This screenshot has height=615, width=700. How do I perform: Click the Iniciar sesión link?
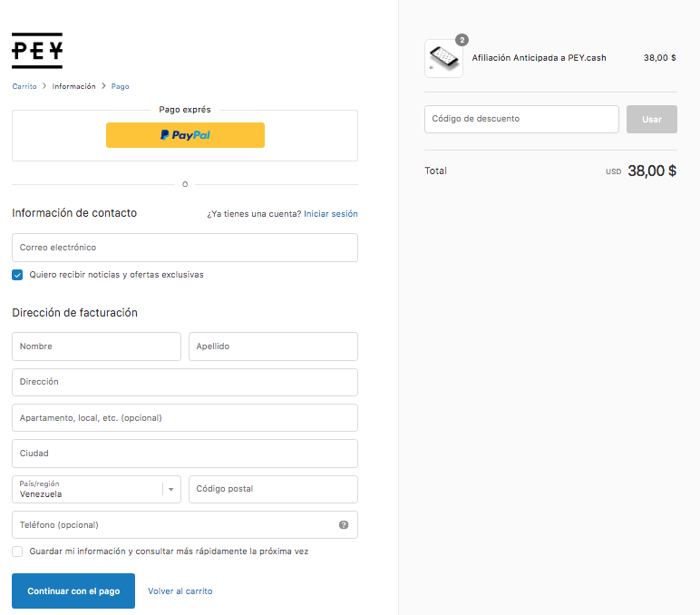pos(331,214)
